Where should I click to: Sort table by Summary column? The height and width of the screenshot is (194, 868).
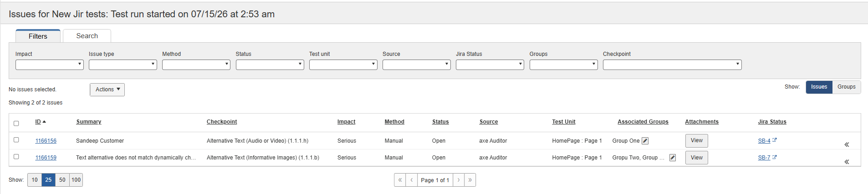tap(89, 122)
